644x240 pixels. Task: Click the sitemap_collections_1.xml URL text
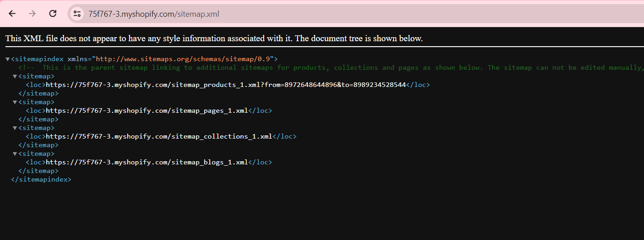pos(159,136)
